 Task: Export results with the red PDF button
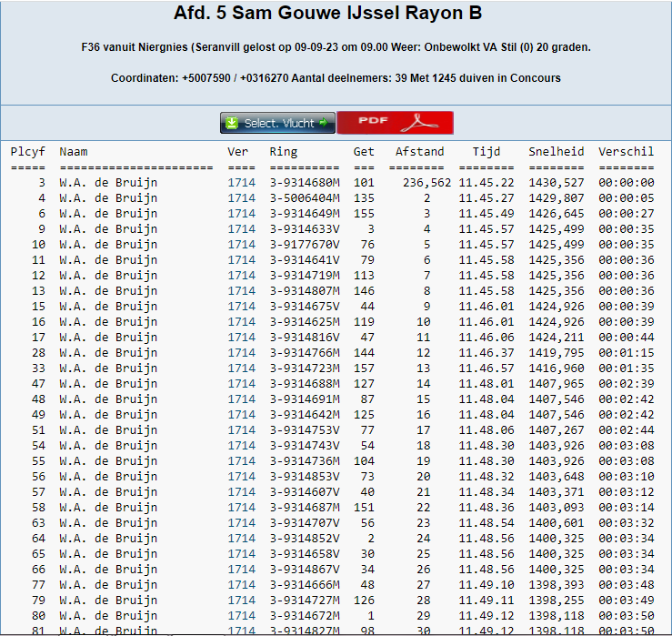tap(395, 123)
